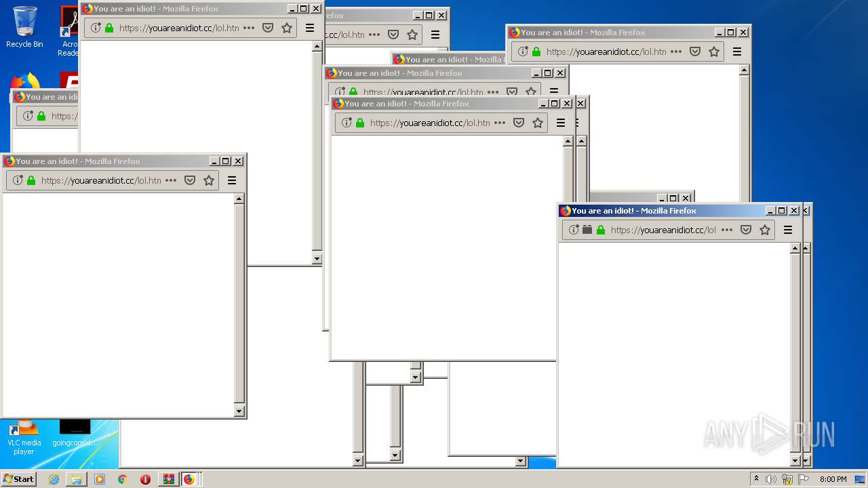Click the padlock in the upper-right window
The height and width of the screenshot is (488, 868).
tap(536, 52)
